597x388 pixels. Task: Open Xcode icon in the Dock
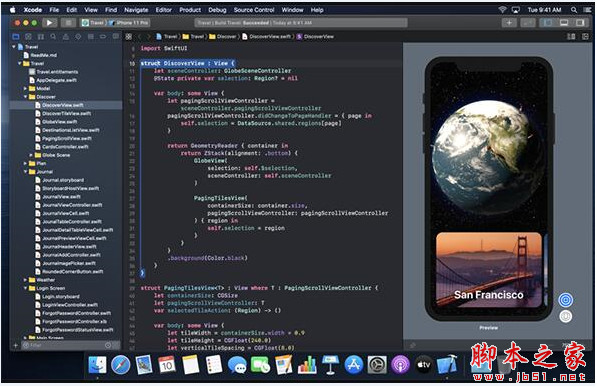pos(447,365)
